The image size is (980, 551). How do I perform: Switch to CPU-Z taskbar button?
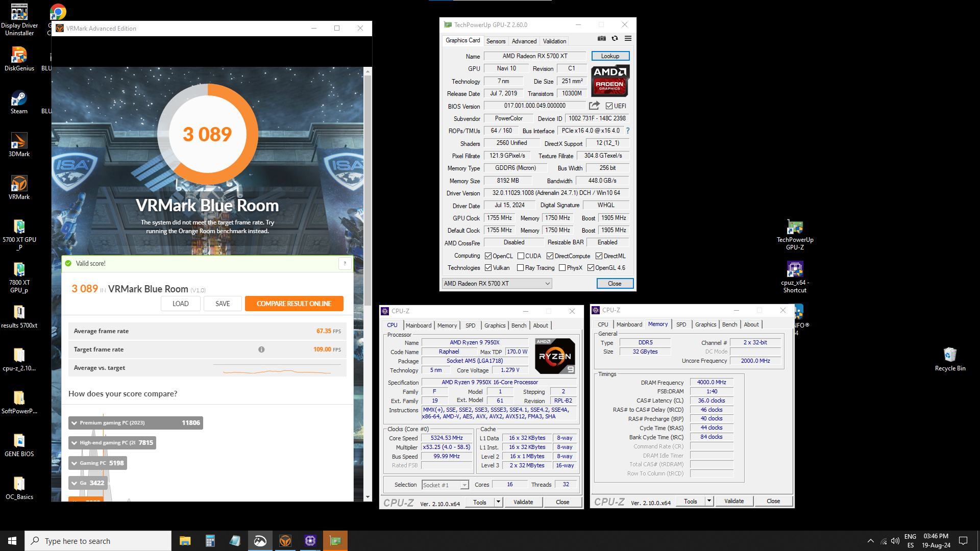pos(310,541)
